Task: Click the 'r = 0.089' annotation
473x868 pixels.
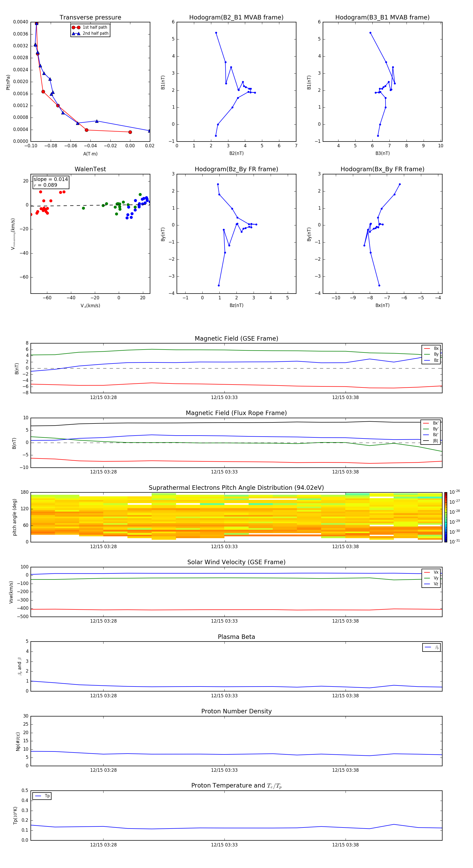Action: 45,185
